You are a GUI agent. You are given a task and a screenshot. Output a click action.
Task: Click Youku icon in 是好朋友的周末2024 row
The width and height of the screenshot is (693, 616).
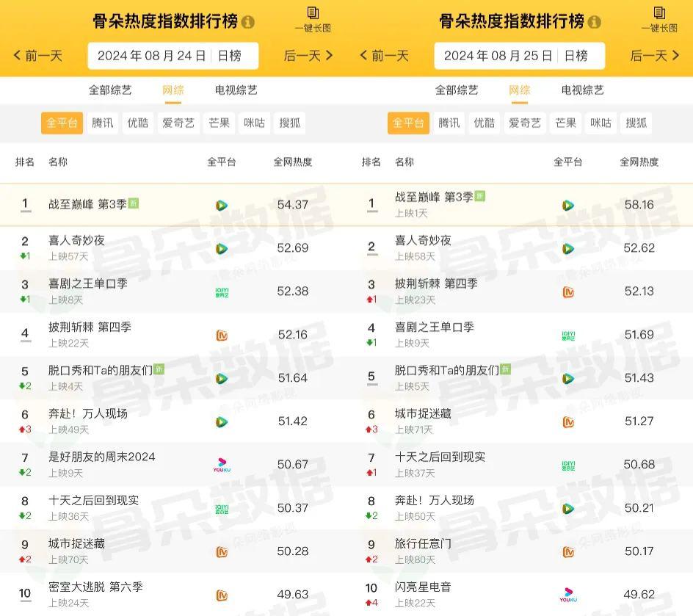[x=222, y=465]
